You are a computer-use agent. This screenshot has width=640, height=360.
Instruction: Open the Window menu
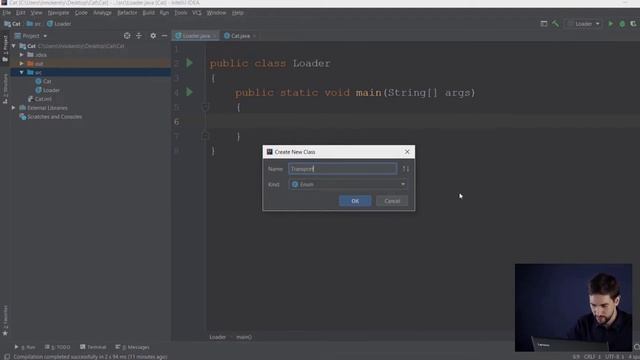(216, 13)
